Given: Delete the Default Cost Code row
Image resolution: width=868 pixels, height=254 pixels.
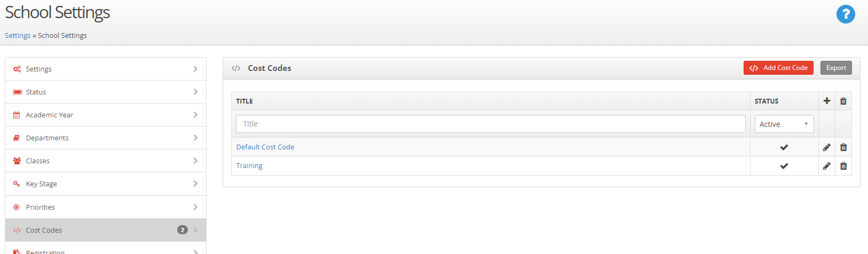Looking at the screenshot, I should point(843,147).
